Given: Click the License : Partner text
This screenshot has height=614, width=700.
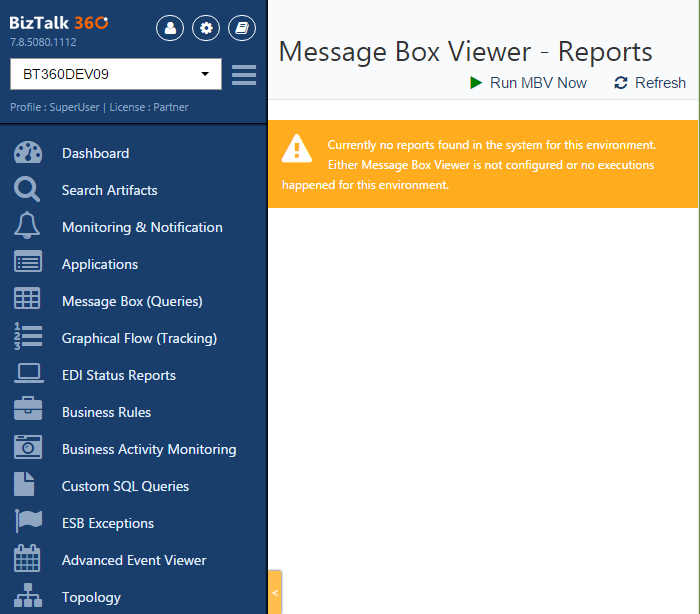Looking at the screenshot, I should (149, 107).
